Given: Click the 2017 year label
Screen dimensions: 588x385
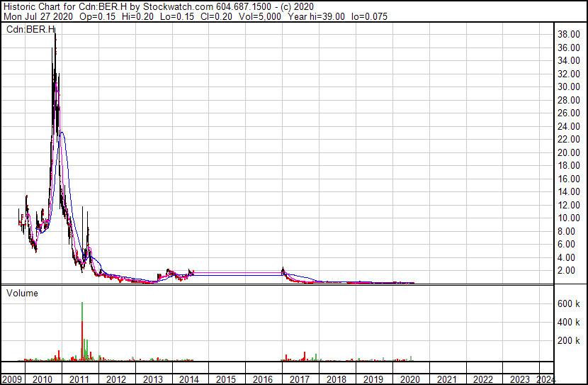Looking at the screenshot, I should pos(300,379).
